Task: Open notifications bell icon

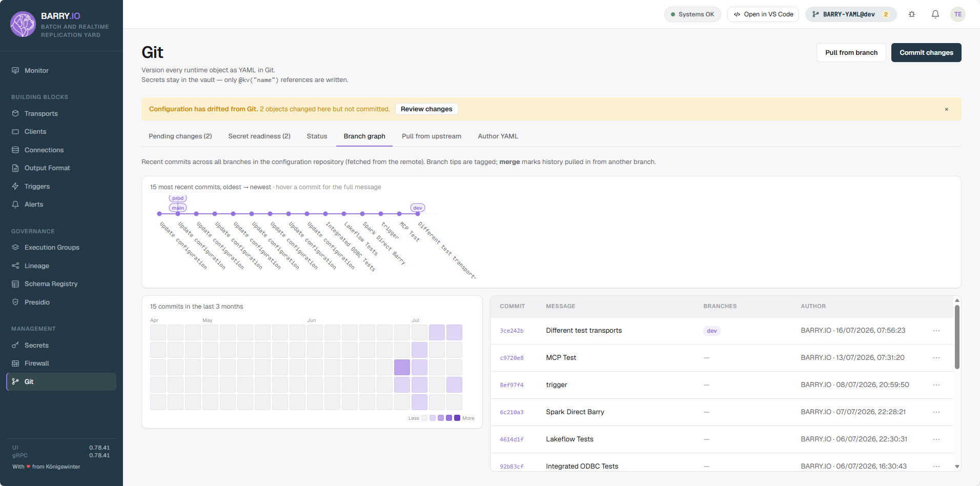Action: [x=935, y=14]
